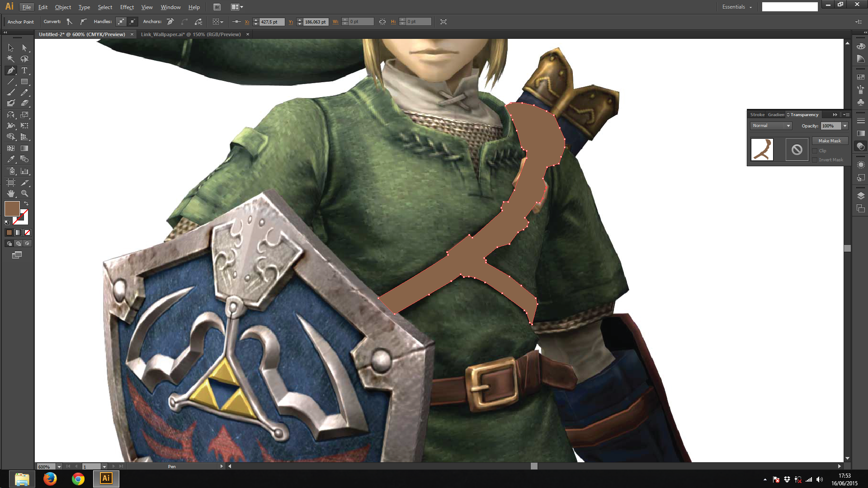Click the brown Fill color swatch
The height and width of the screenshot is (488, 868).
[x=12, y=208]
